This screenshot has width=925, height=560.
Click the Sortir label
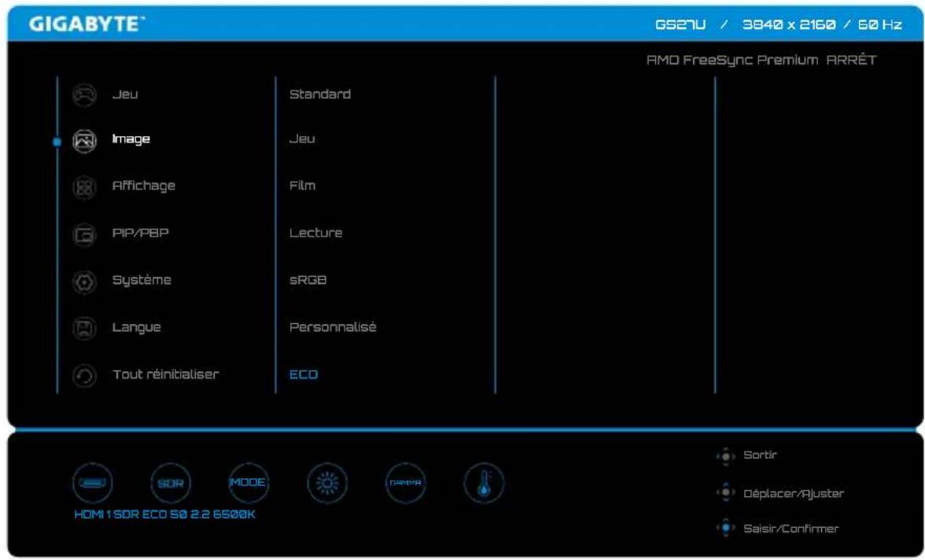coord(760,455)
